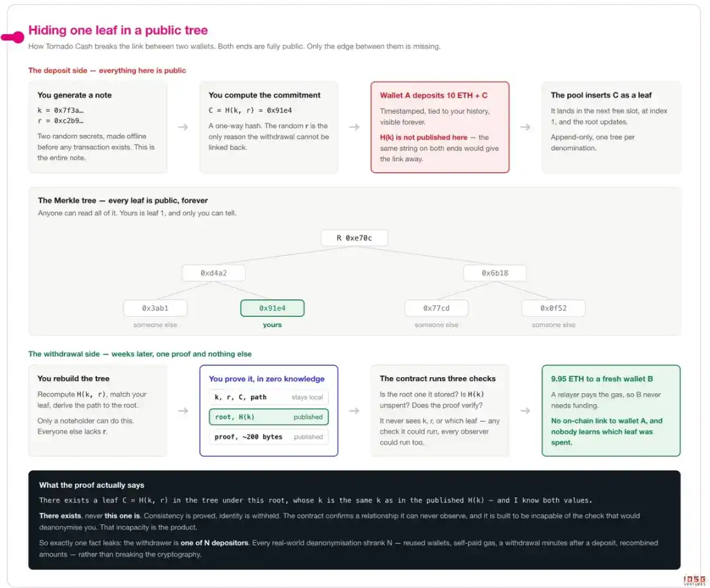Image resolution: width=710 pixels, height=588 pixels.
Task: Click bold text "There exists, never this one is"
Action: 89,515
